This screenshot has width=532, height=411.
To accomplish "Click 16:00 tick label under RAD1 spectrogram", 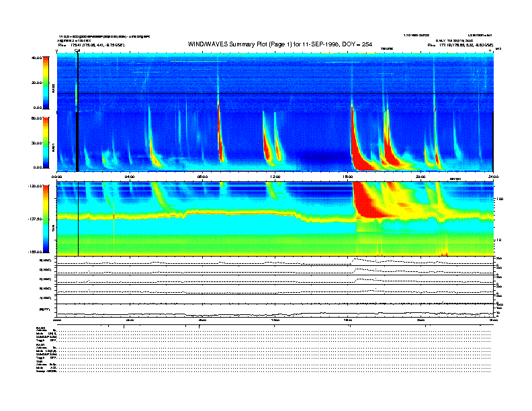I will tap(348, 177).
